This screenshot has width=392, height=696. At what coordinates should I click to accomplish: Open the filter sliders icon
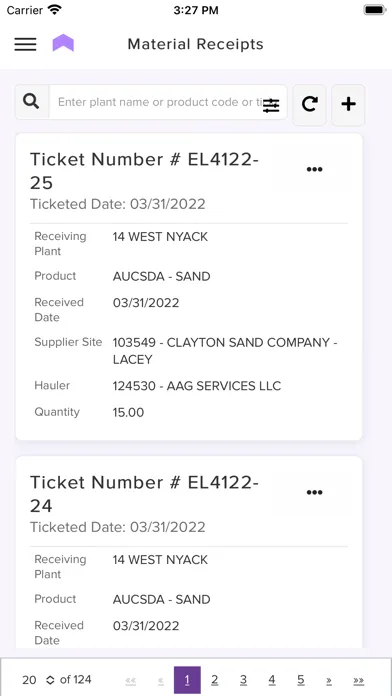[x=271, y=106]
